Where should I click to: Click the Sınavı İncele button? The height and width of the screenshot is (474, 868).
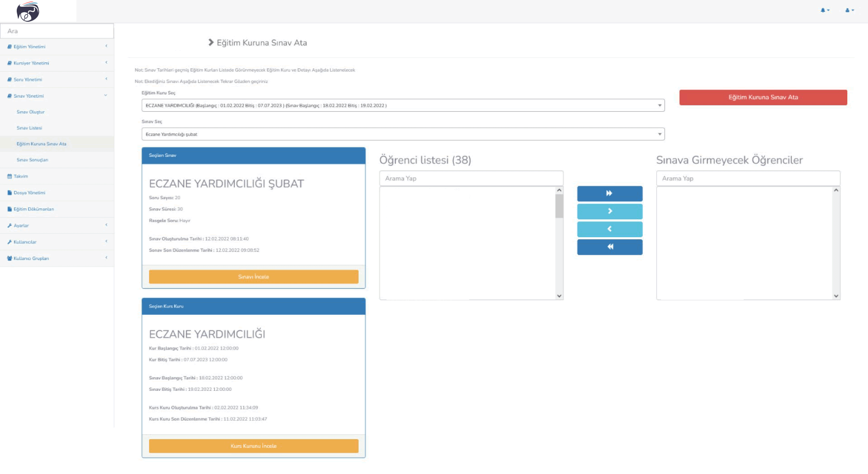(253, 277)
